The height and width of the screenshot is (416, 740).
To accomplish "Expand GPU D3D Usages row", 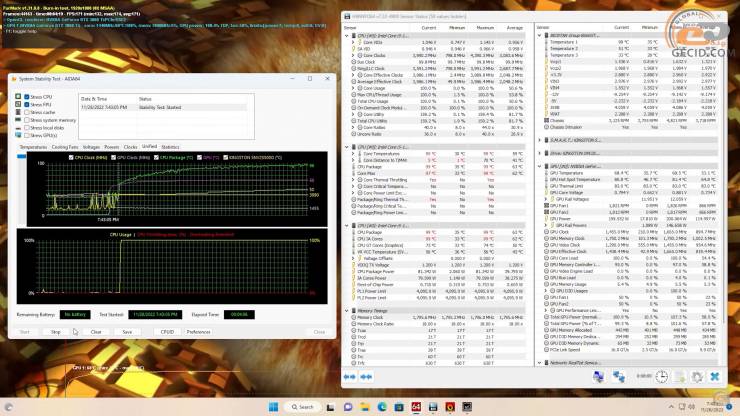I will tap(546, 291).
